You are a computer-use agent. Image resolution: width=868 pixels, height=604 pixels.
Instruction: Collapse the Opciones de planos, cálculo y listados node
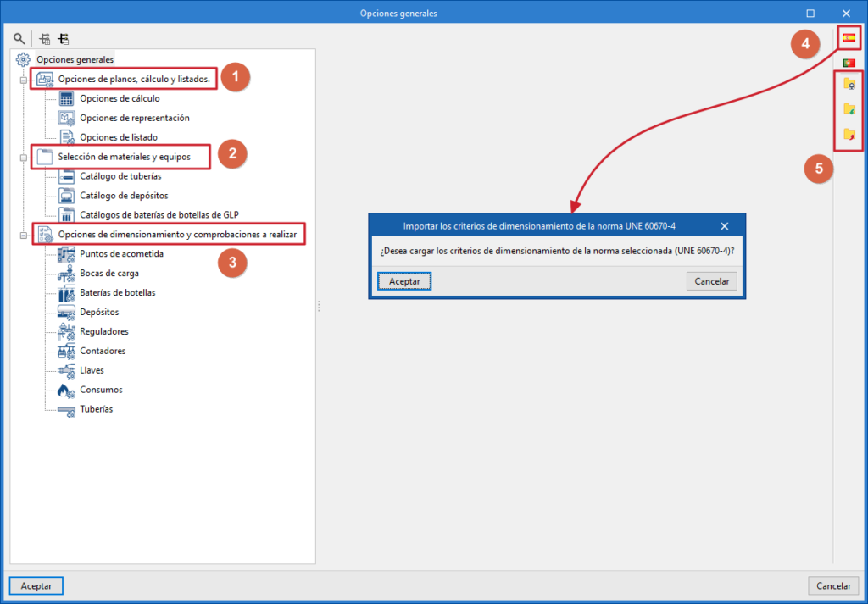[x=23, y=80]
